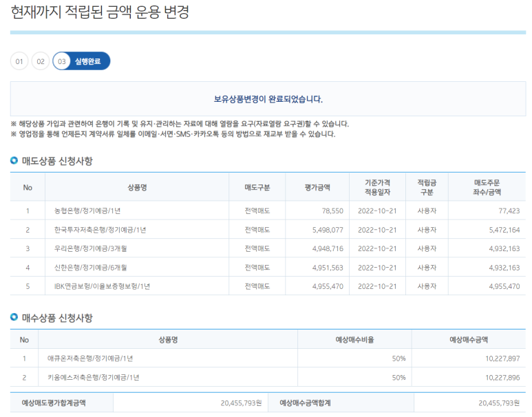Click 전액매도 in 한국투자저축은행 row
This screenshot has width=532, height=417.
[x=257, y=230]
